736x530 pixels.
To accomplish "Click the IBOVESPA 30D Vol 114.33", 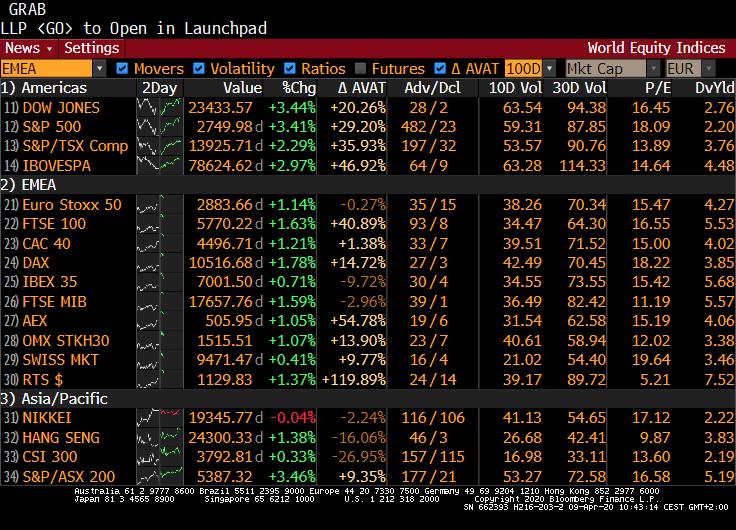I will (583, 166).
